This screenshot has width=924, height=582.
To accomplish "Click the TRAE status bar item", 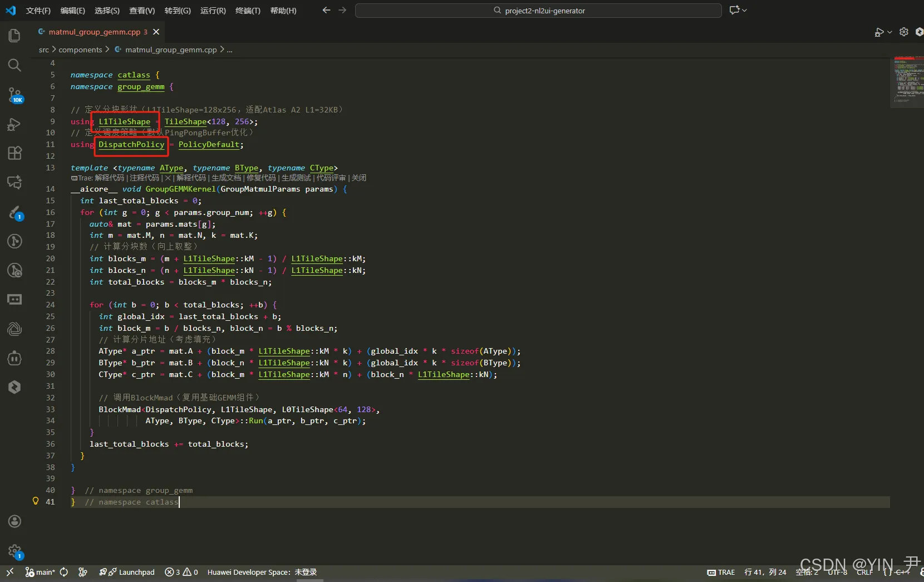I will 721,572.
